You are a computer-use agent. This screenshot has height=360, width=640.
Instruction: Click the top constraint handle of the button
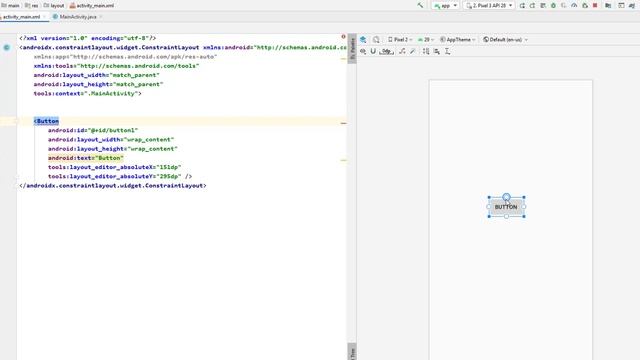(506, 198)
